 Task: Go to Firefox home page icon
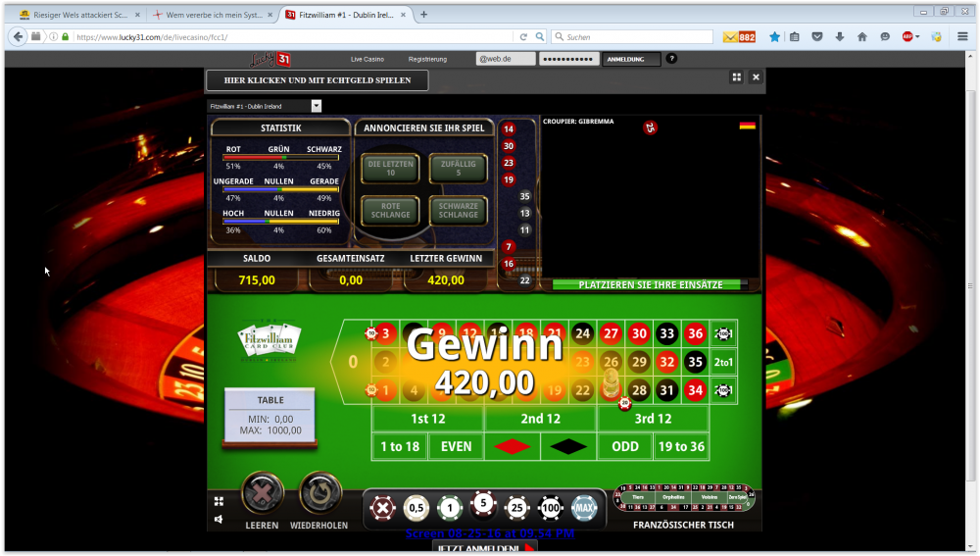[x=861, y=37]
